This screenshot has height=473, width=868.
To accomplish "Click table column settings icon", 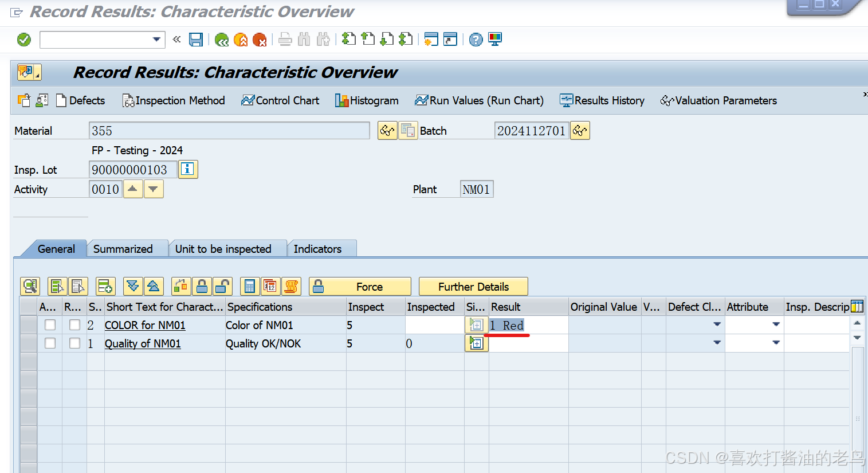I will (x=857, y=307).
